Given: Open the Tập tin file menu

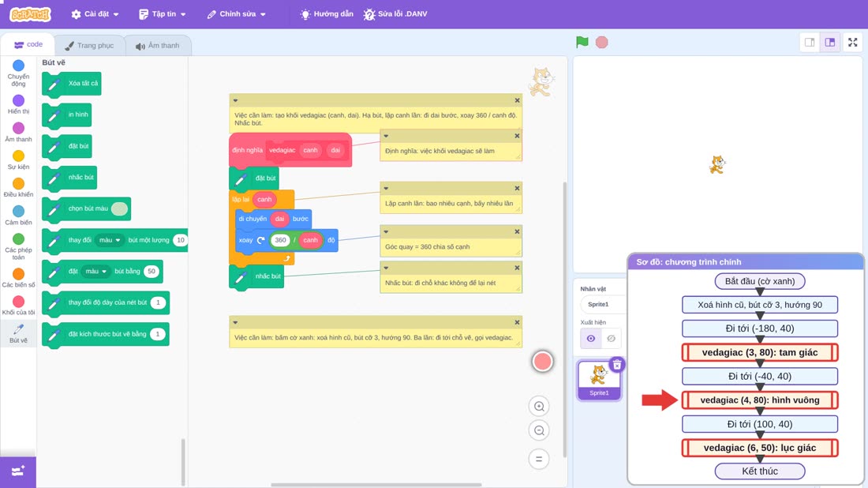Looking at the screenshot, I should point(163,14).
